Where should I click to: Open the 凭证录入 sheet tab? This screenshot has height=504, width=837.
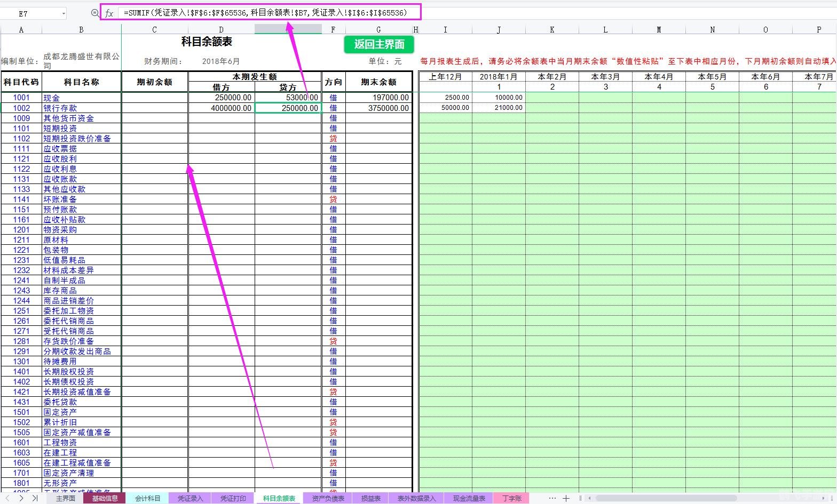[x=190, y=498]
